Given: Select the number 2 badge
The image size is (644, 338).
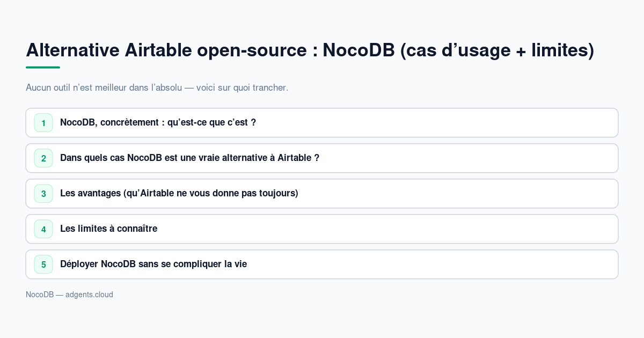Looking at the screenshot, I should click(x=43, y=158).
